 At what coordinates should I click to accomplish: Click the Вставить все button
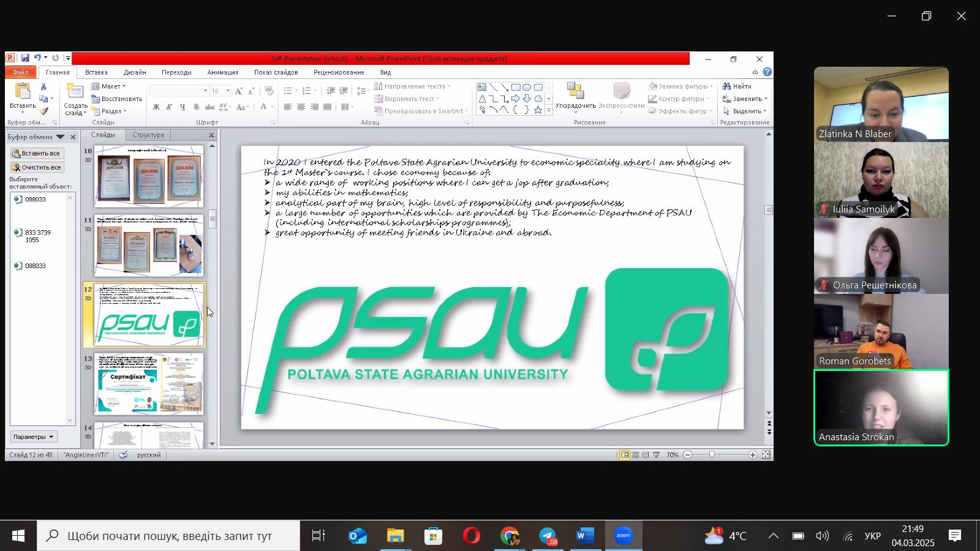pyautogui.click(x=37, y=153)
